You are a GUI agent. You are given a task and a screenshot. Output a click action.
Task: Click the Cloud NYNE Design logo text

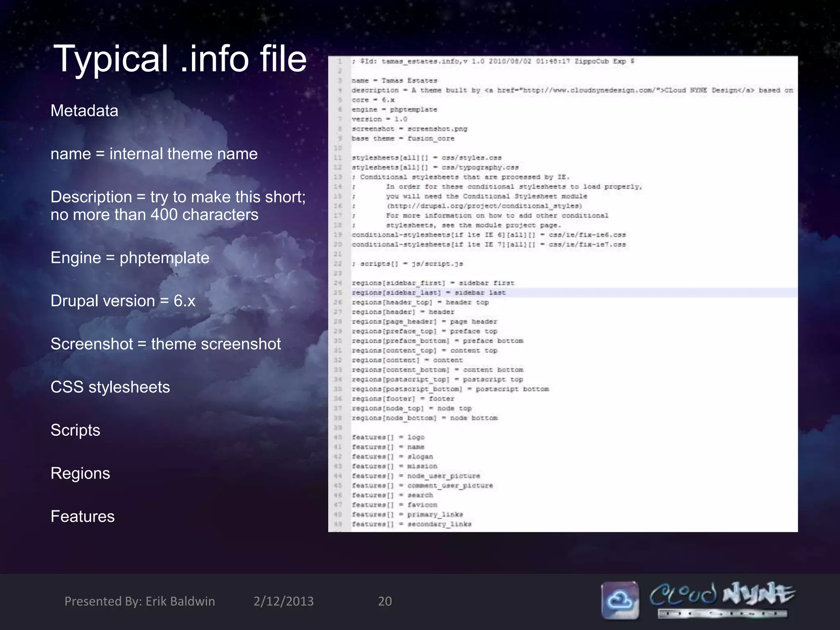[722, 600]
